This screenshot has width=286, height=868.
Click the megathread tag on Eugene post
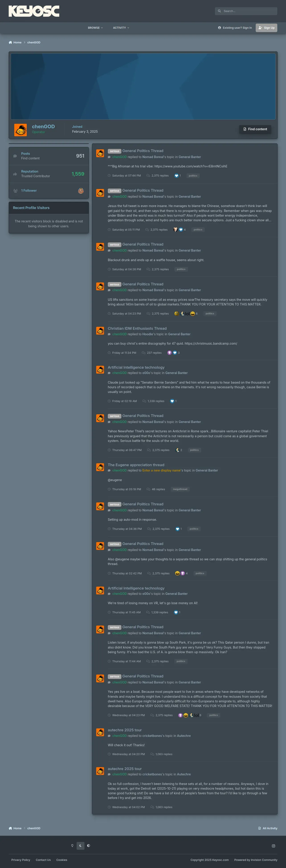(x=180, y=489)
